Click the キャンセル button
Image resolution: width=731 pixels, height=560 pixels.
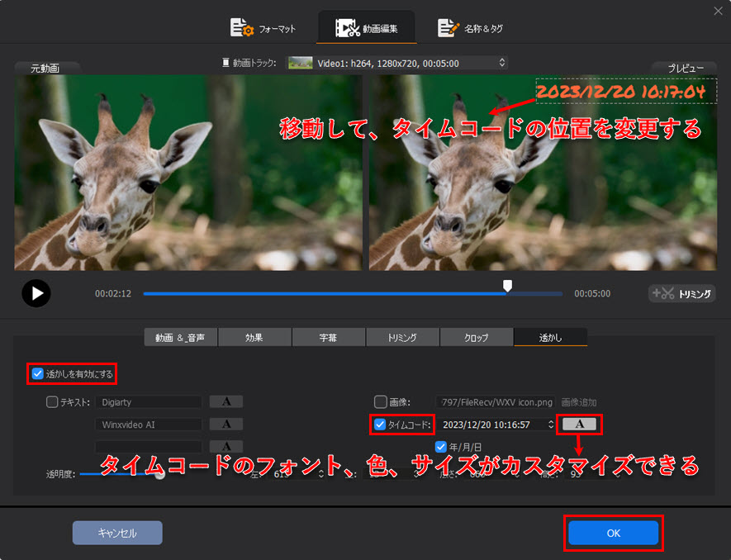[x=117, y=533]
